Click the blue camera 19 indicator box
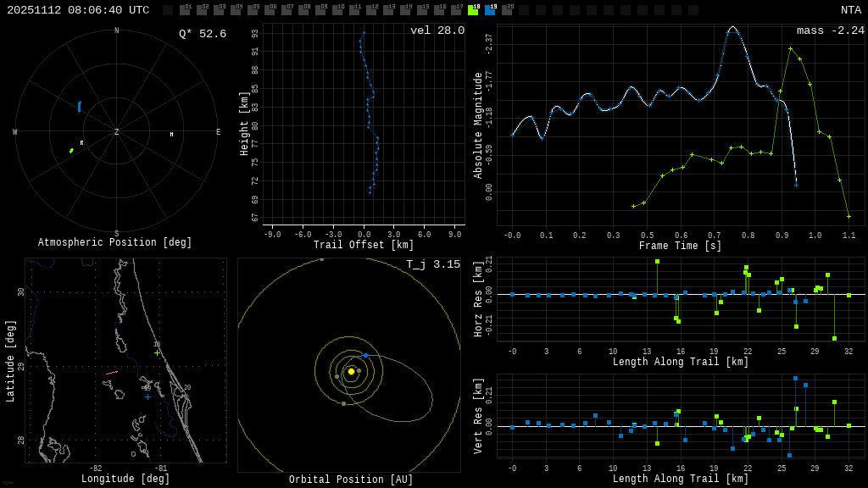The image size is (868, 488). pos(490,10)
